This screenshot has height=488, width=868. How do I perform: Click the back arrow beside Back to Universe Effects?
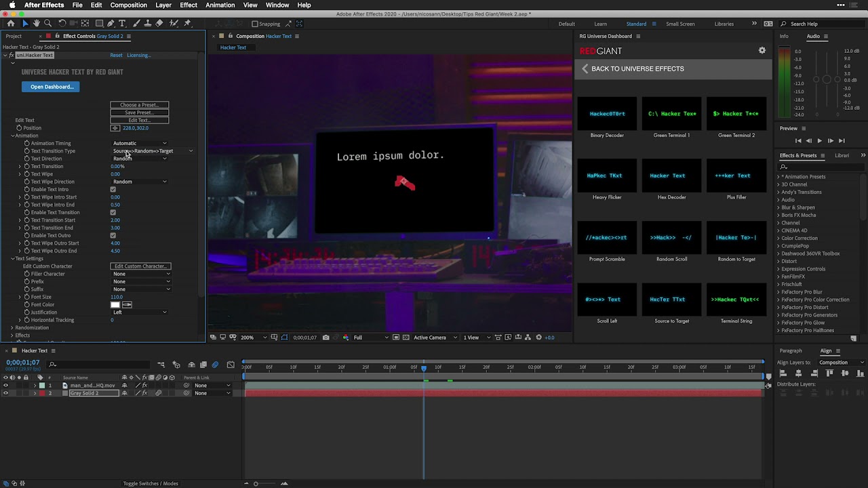pos(585,68)
